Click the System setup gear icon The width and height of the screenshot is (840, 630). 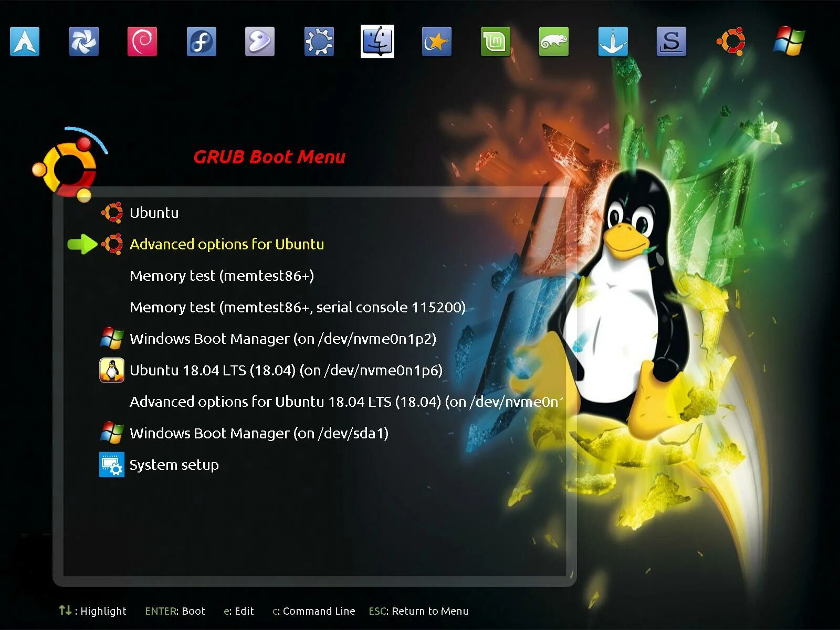(x=112, y=465)
